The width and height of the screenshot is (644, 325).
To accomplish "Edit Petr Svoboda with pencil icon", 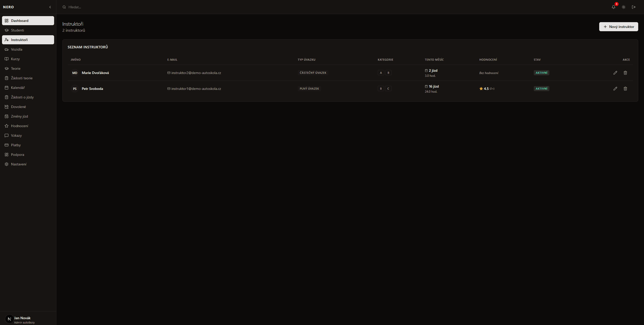I will [x=615, y=89].
